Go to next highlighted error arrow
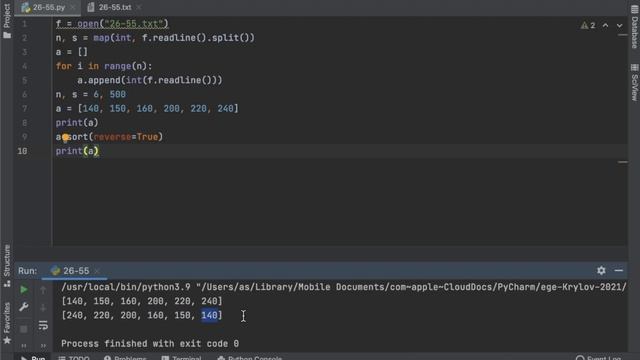This screenshot has width=640, height=360. point(620,25)
